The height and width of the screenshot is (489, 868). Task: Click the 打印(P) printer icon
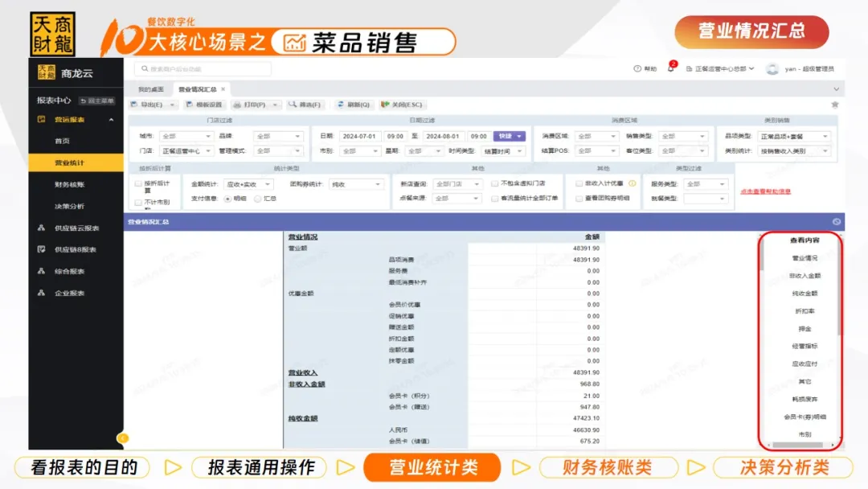[x=237, y=104]
